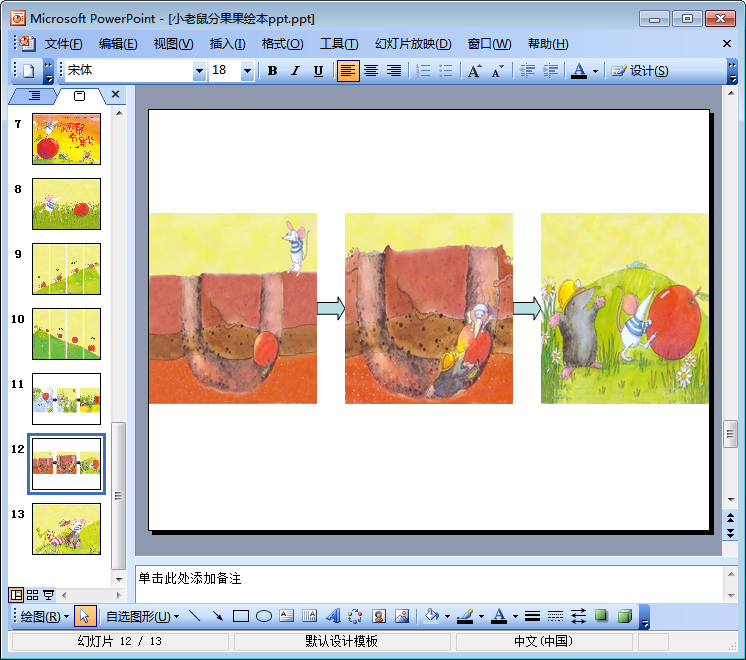Toggle numbered list formatting

[x=423, y=71]
